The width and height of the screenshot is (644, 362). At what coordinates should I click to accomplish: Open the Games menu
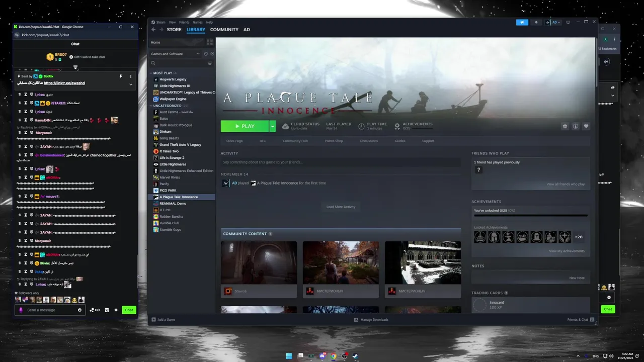(198, 22)
